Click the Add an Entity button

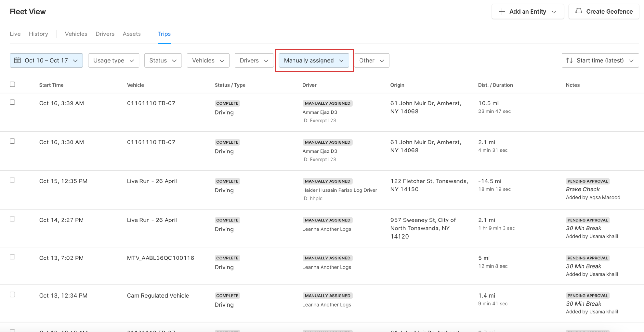pyautogui.click(x=528, y=12)
